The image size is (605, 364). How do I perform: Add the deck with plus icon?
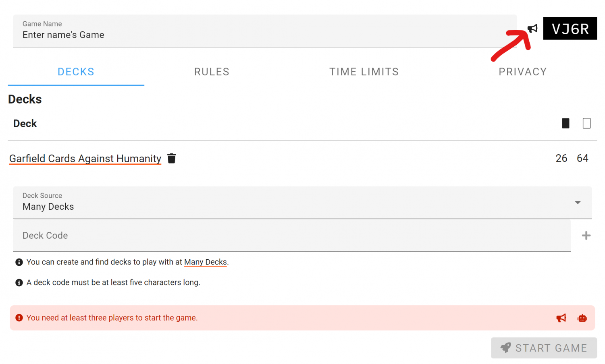586,236
